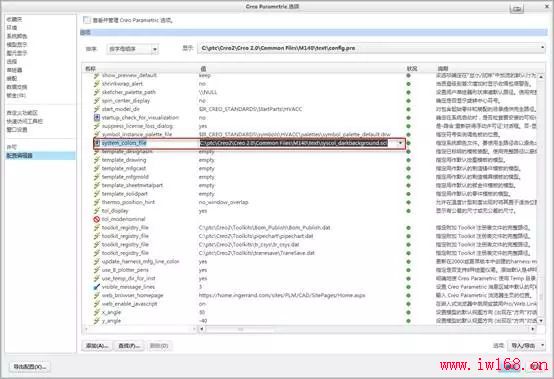Click the lightning icon beside template_sheetmetalpart

[96, 185]
